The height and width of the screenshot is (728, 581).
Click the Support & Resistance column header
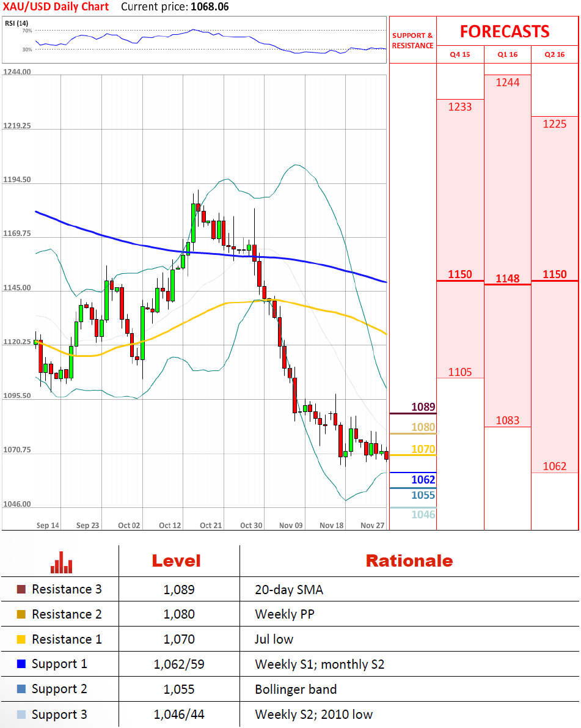coord(412,40)
